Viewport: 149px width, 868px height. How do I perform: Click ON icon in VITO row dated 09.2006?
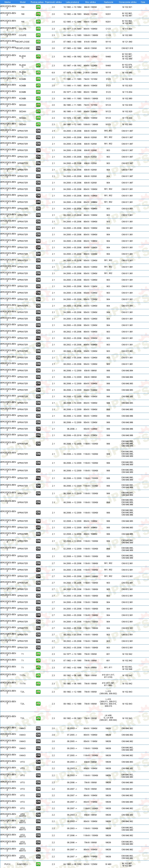[38, 783]
